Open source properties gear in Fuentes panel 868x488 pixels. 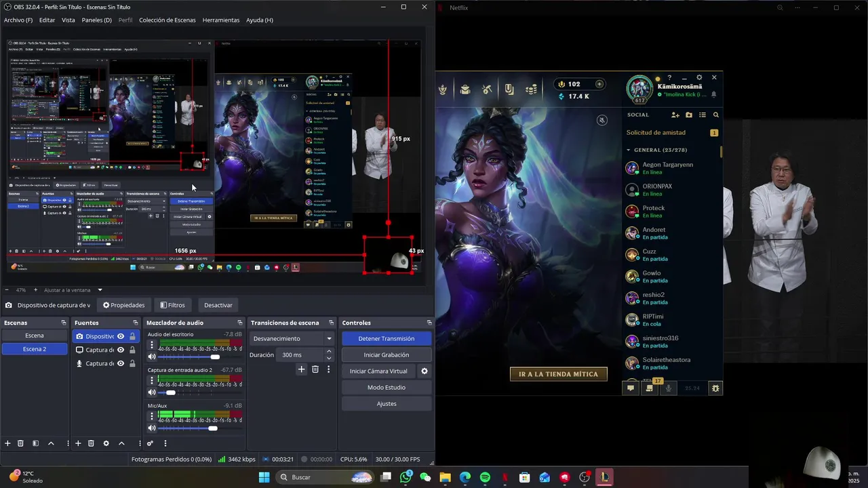click(106, 443)
